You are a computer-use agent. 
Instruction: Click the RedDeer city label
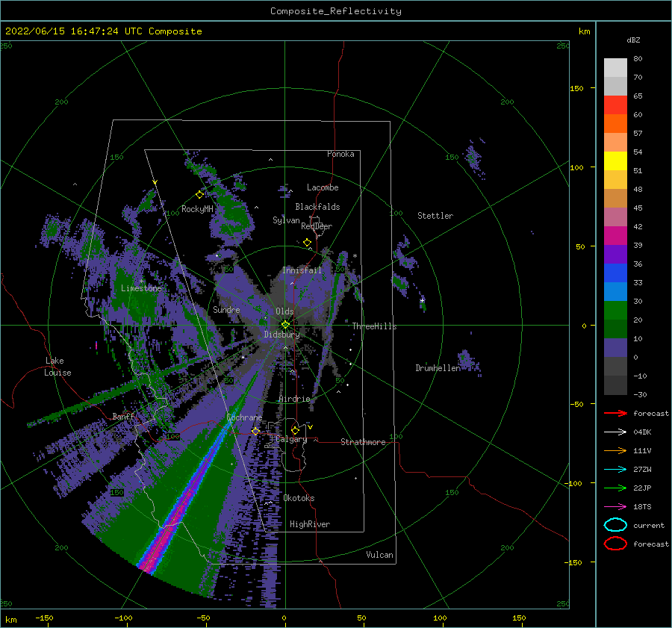[317, 226]
